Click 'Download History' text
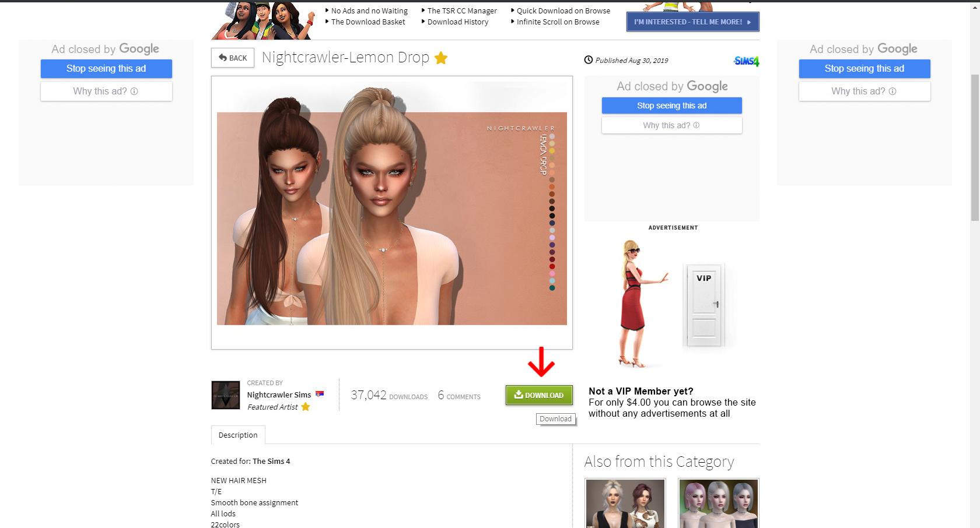 [458, 22]
